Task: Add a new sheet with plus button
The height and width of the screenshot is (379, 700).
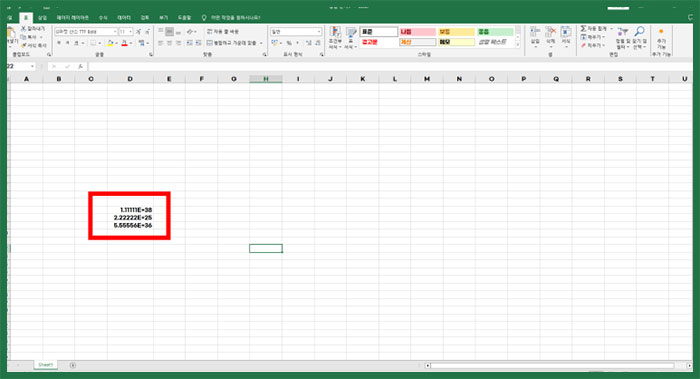Action: [73, 365]
